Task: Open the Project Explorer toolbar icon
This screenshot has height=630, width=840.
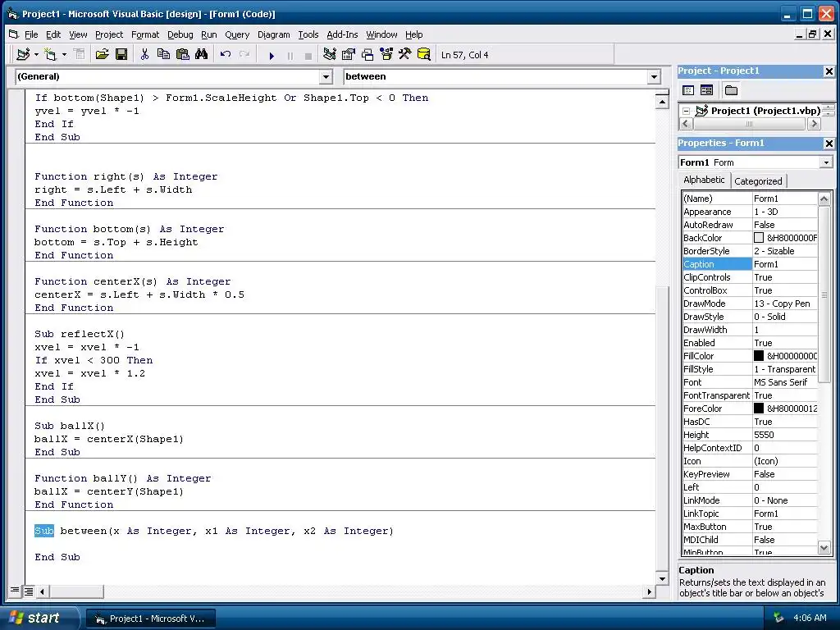Action: tap(330, 54)
